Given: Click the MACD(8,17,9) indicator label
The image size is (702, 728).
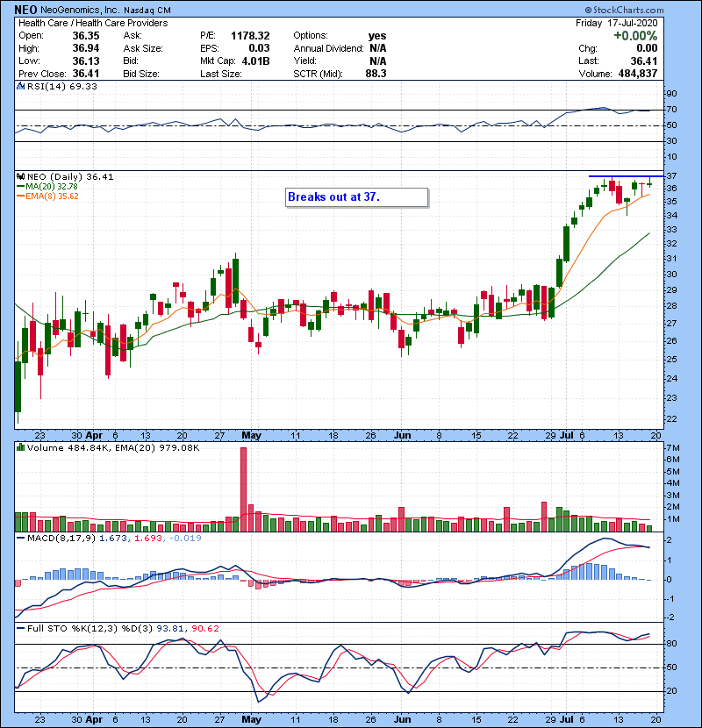Looking at the screenshot, I should tap(61, 539).
